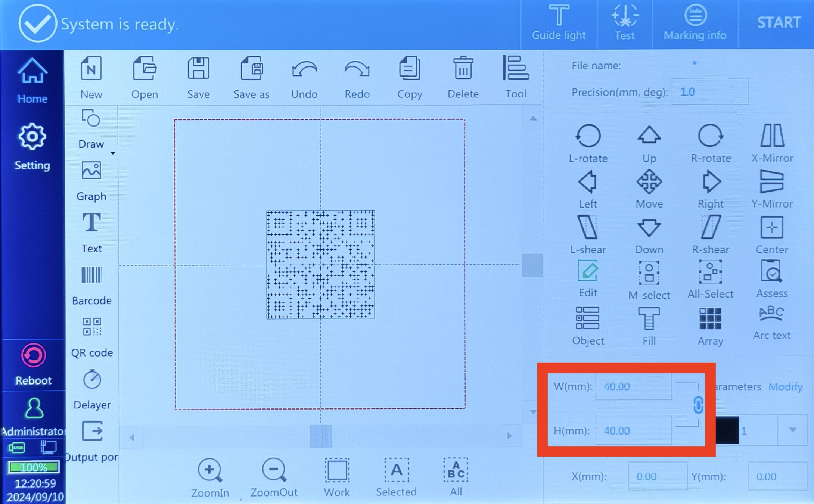This screenshot has height=504, width=814.
Task: Click the Modify link
Action: click(x=785, y=386)
